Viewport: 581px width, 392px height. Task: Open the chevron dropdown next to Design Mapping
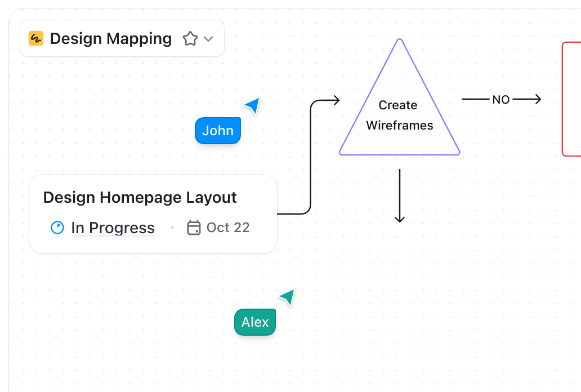[x=208, y=39]
